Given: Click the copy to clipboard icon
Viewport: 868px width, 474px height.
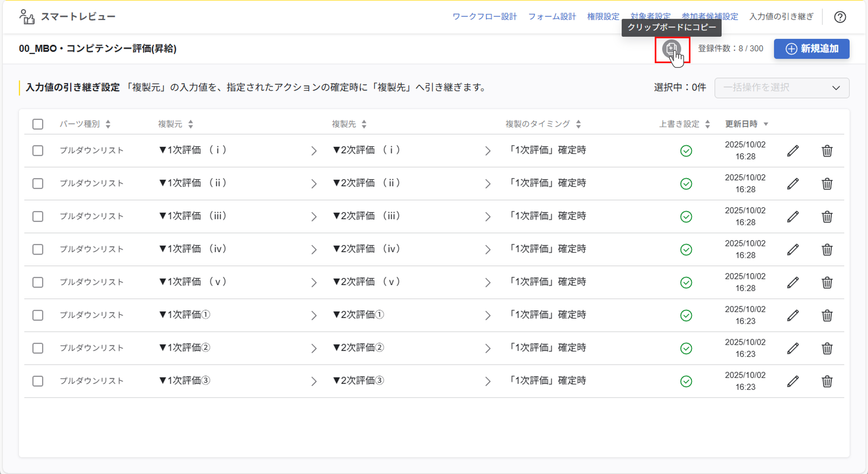Looking at the screenshot, I should click(x=671, y=49).
